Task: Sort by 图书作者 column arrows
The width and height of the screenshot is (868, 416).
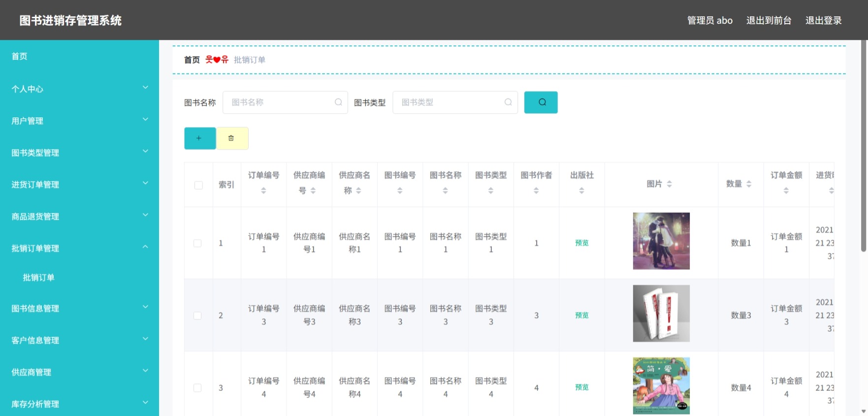Action: (536, 190)
